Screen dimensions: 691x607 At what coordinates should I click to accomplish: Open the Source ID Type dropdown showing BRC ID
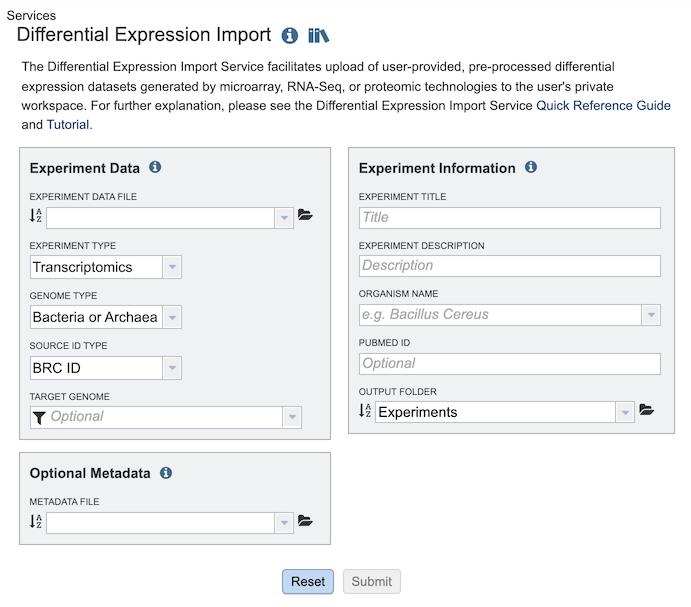click(172, 368)
